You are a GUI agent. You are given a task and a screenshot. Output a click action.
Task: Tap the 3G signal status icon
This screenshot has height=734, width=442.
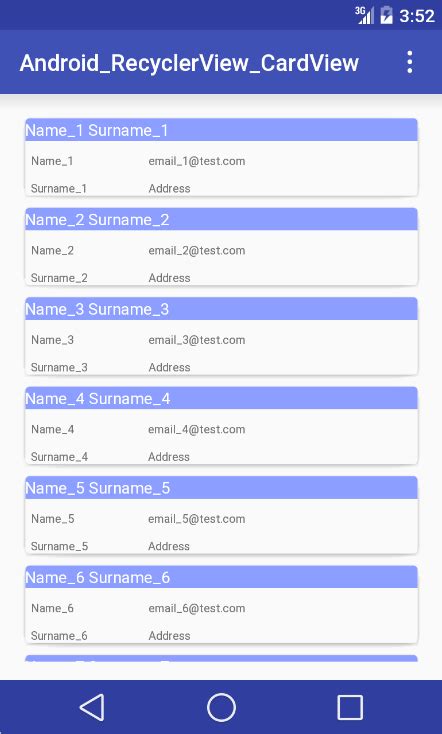pyautogui.click(x=364, y=15)
